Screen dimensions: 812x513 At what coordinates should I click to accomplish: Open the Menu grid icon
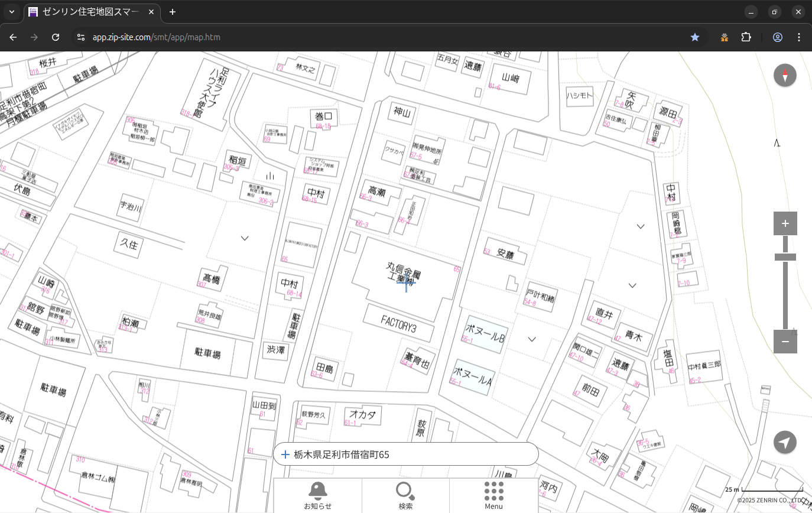point(493,495)
